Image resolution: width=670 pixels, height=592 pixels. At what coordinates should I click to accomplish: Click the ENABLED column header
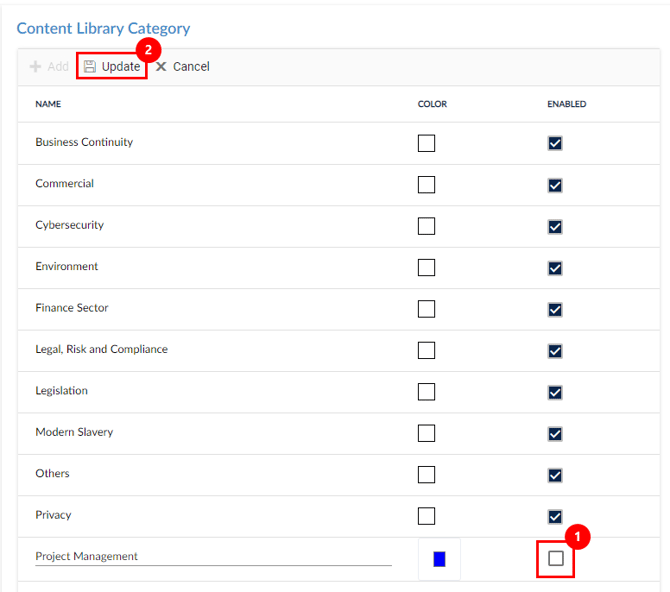click(566, 104)
